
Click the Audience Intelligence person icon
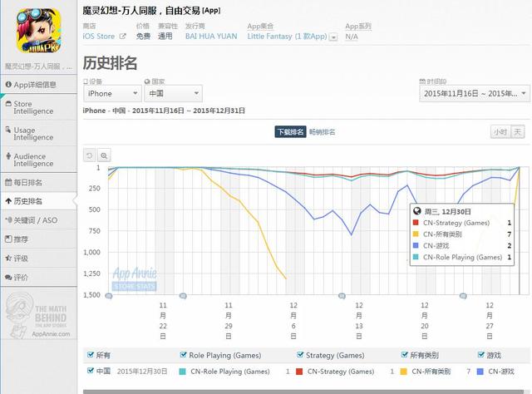pos(8,155)
